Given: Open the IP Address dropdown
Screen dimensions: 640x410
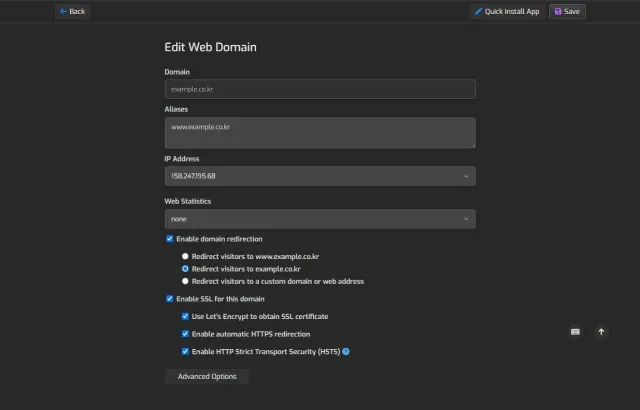Looking at the screenshot, I should 320,176.
